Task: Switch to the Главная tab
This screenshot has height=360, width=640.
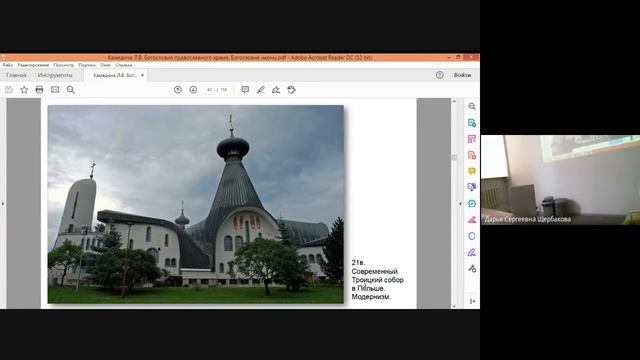Action: click(x=16, y=75)
